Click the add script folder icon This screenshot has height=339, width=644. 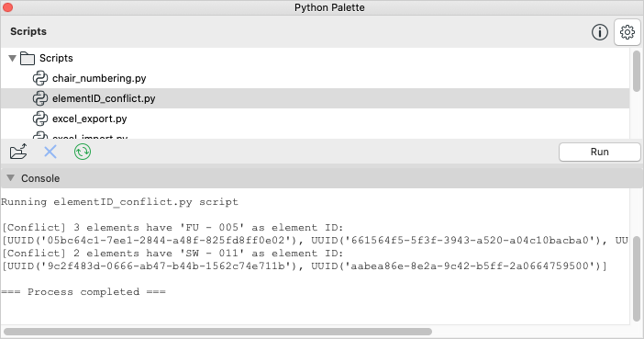(18, 152)
